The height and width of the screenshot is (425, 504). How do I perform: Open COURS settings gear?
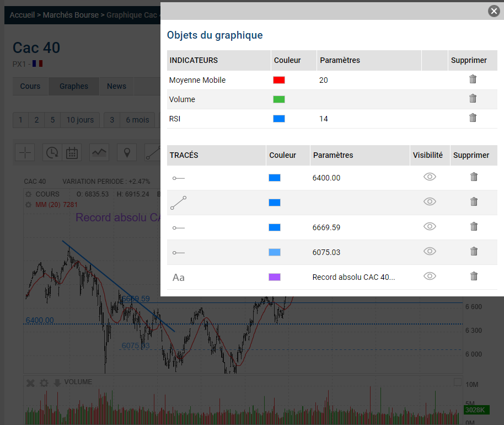29,194
